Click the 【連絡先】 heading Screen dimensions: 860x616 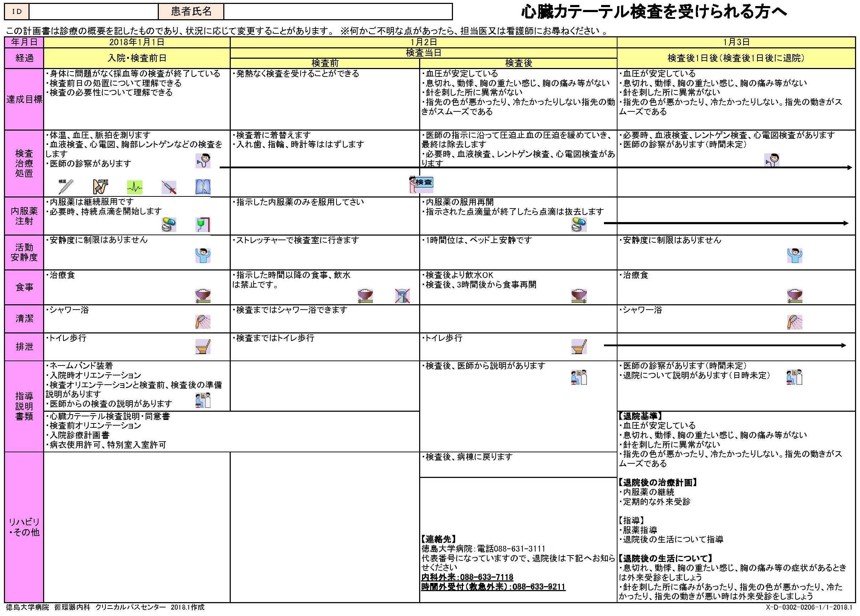pos(439,539)
